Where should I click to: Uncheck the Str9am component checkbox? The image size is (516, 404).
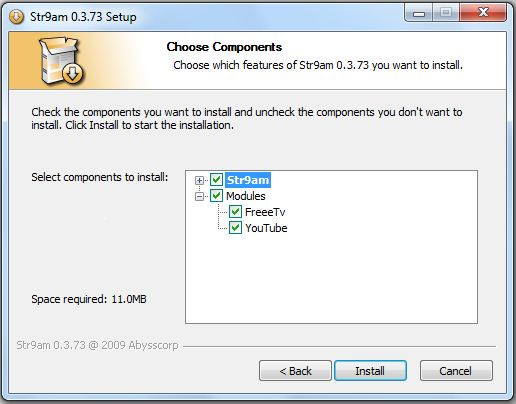[x=216, y=180]
